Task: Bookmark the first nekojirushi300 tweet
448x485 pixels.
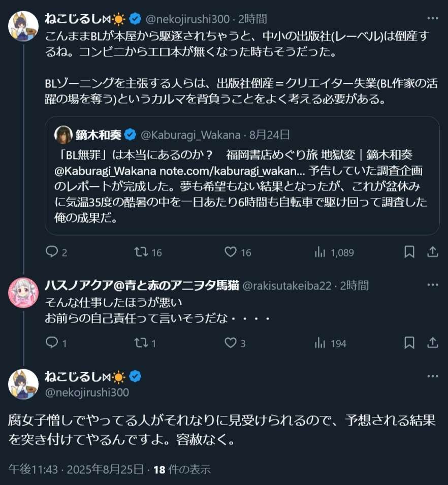Action: [409, 252]
